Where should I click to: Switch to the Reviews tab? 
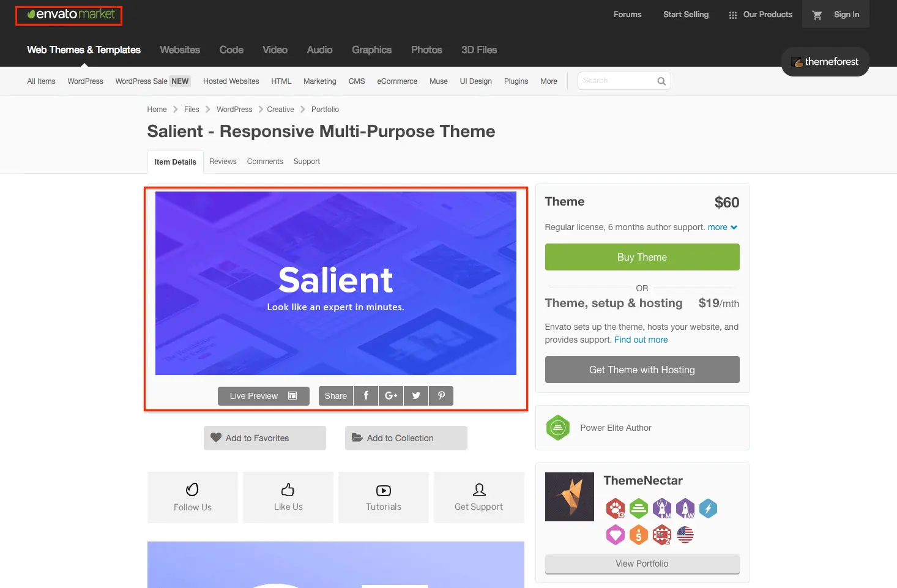(x=223, y=162)
